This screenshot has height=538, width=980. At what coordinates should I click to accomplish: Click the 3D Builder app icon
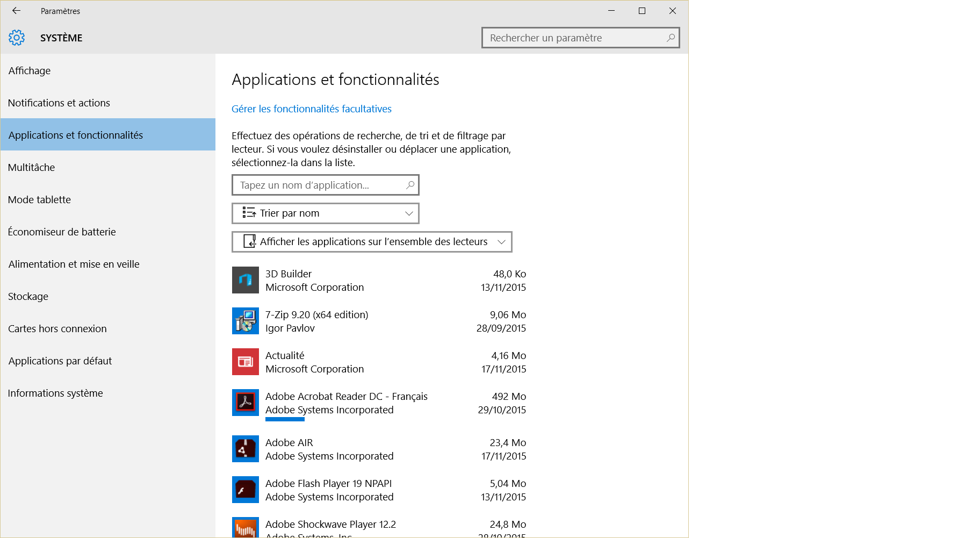click(x=246, y=280)
